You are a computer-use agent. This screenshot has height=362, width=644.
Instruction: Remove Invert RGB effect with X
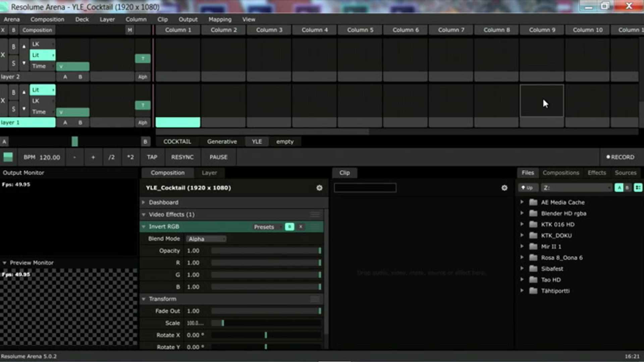pos(301,227)
